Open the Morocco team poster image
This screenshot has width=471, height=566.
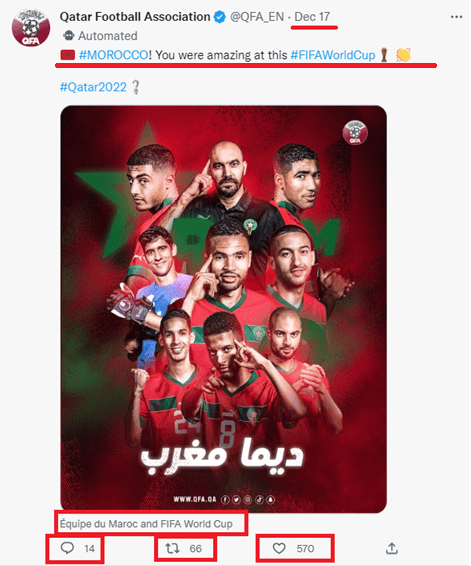click(x=223, y=309)
